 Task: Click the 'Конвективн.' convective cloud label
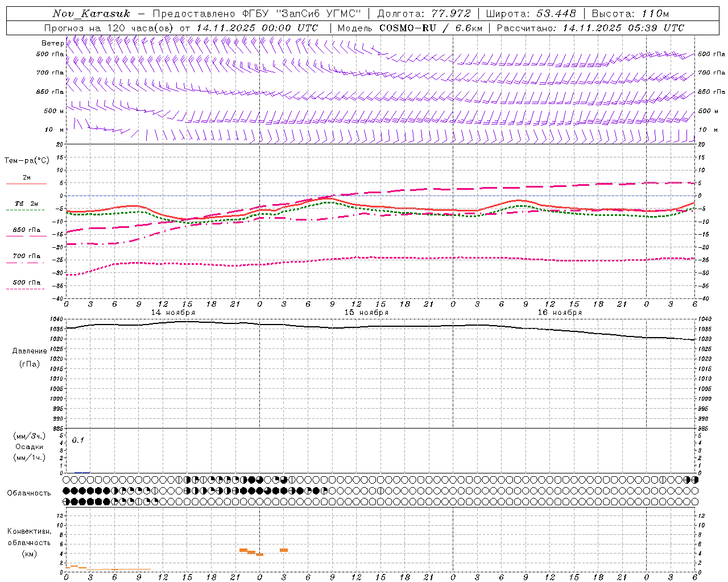pyautogui.click(x=29, y=531)
